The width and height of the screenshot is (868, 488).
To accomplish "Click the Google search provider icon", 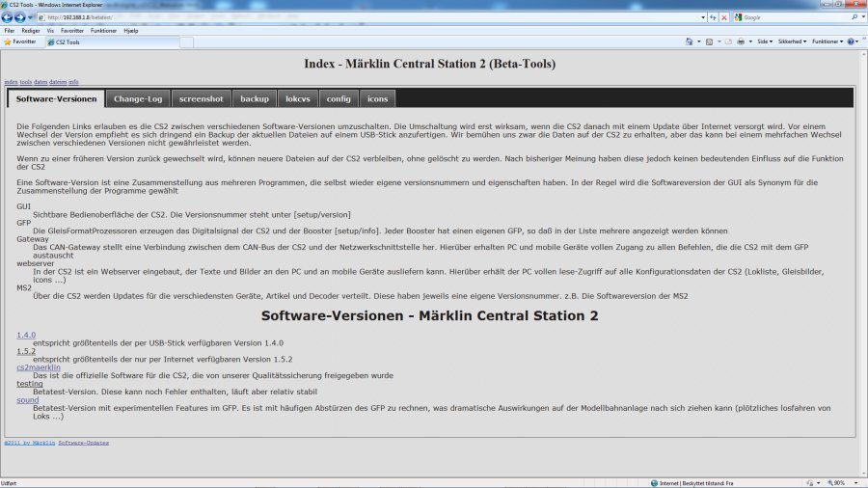I will (738, 17).
